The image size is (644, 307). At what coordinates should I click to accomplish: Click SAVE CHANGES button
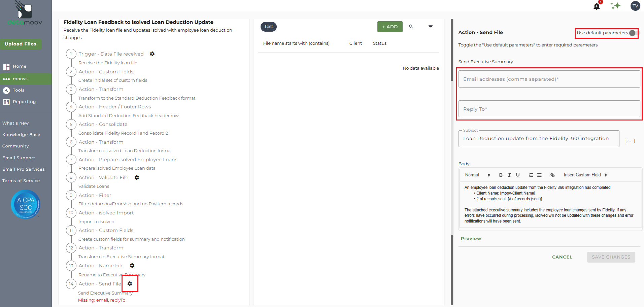[611, 257]
